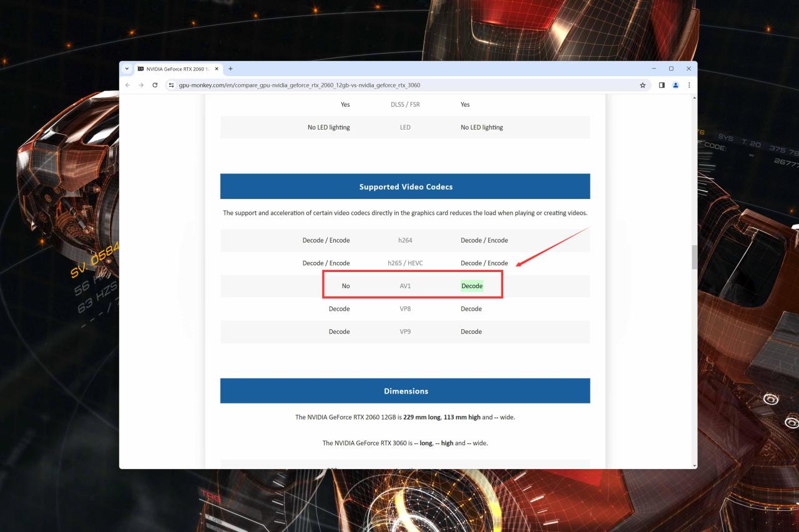Select the NVIDIA GeForce RTX 2060 tab
799x532 pixels.
[x=178, y=69]
